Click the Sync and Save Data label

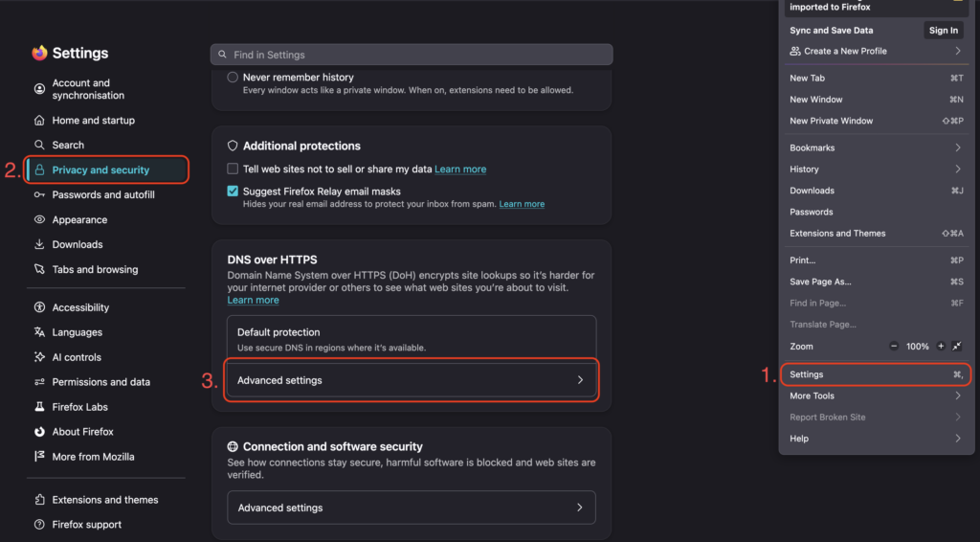coord(832,30)
